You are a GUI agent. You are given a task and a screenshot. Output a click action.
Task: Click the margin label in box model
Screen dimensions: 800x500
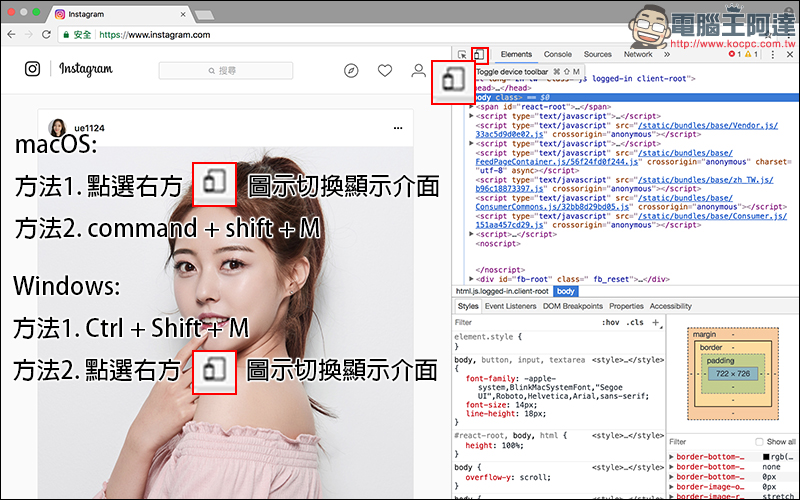[704, 335]
